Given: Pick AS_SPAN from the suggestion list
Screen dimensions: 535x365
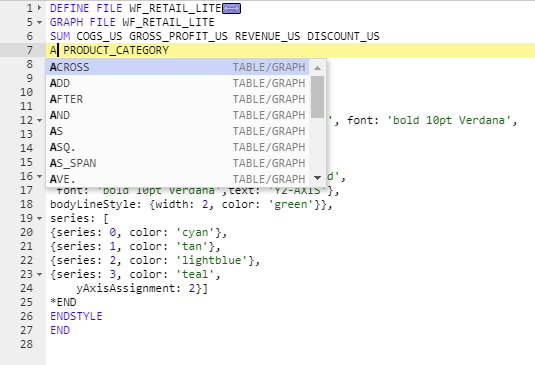Looking at the screenshot, I should 177,163.
